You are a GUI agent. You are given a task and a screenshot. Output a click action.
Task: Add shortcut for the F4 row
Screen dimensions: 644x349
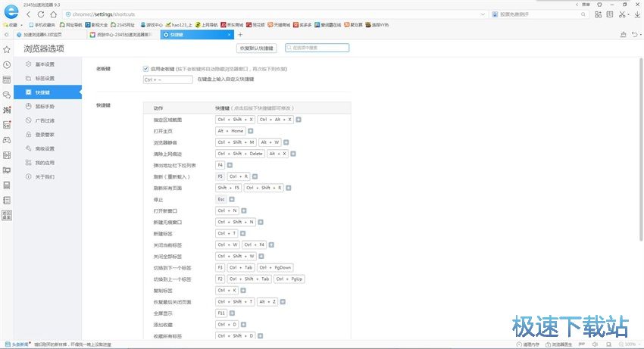pos(230,165)
